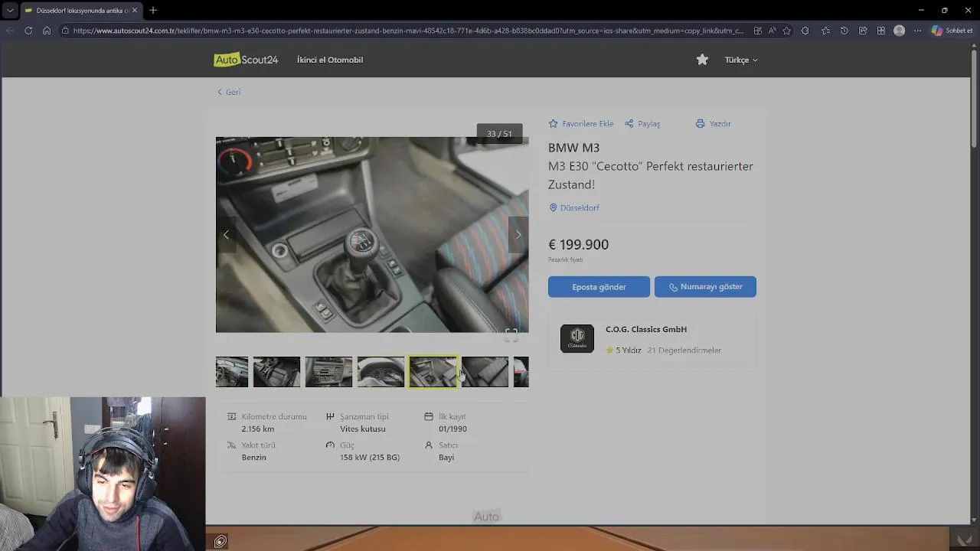
Task: Reload the page
Action: (28, 31)
